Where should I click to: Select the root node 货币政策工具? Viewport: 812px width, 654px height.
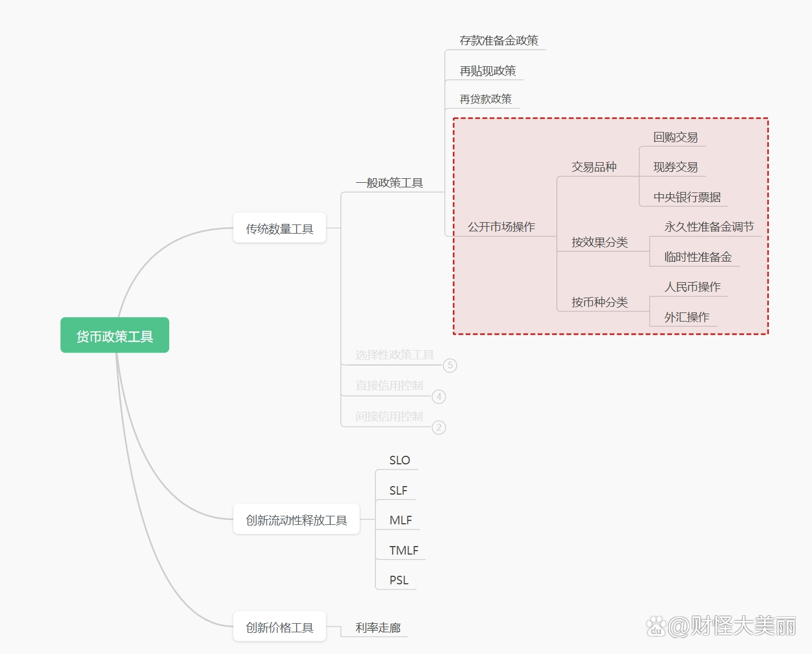tap(115, 335)
